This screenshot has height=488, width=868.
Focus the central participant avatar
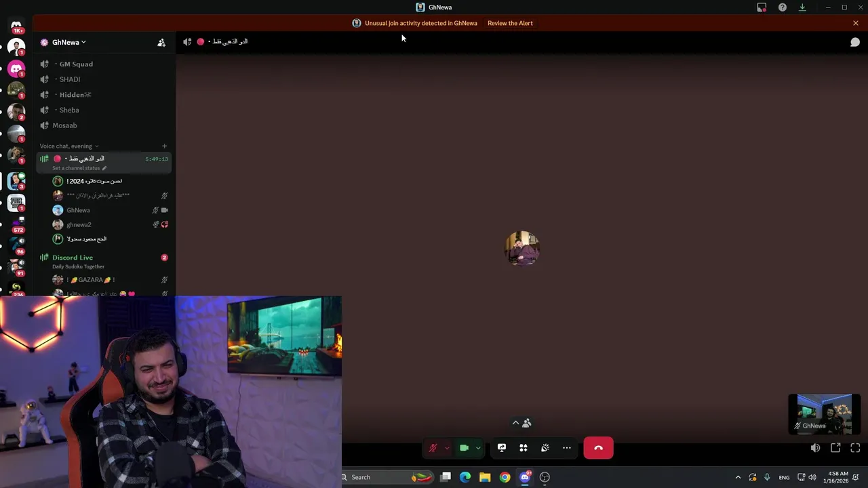coord(522,249)
